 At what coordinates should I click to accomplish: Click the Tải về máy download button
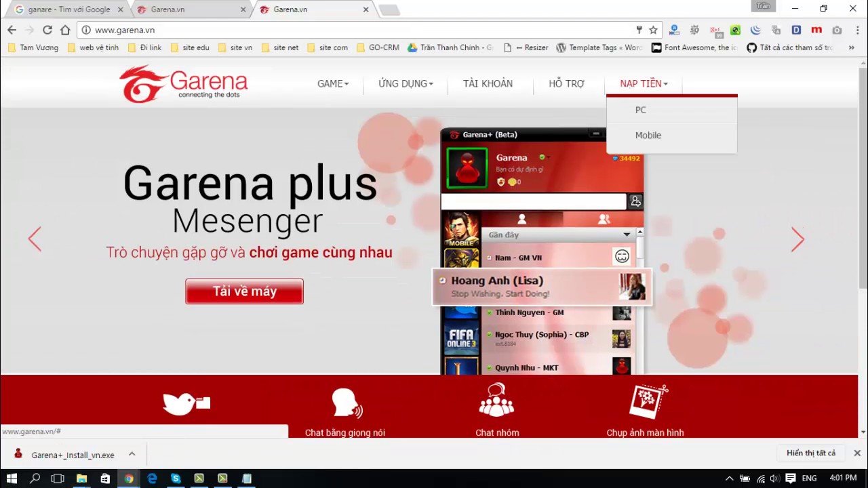(244, 291)
